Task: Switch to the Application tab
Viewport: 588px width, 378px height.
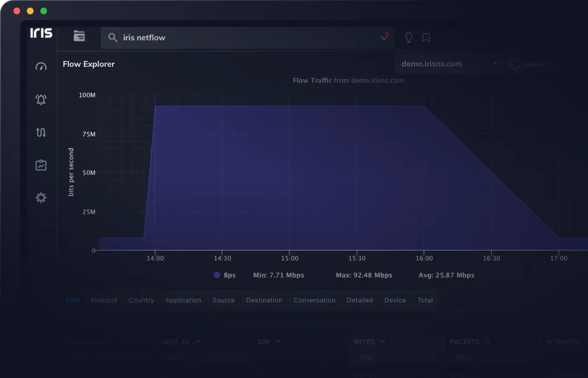Action: click(183, 300)
